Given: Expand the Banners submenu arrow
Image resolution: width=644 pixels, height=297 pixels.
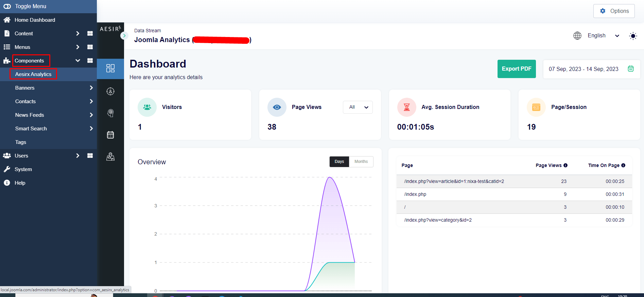Looking at the screenshot, I should click(91, 88).
